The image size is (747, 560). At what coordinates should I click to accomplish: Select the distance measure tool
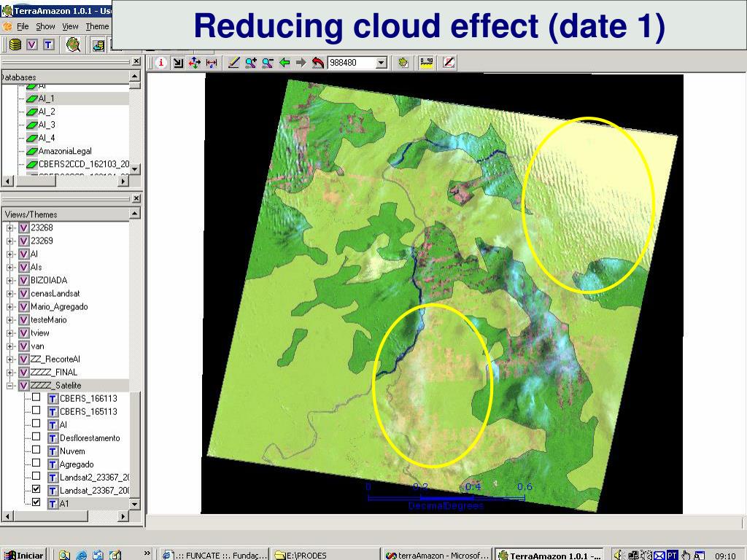(x=212, y=63)
